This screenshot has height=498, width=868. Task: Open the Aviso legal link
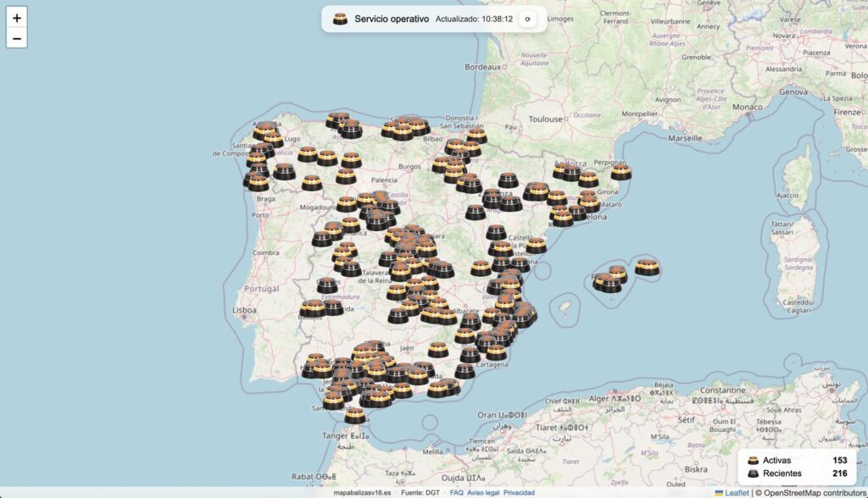tap(483, 492)
